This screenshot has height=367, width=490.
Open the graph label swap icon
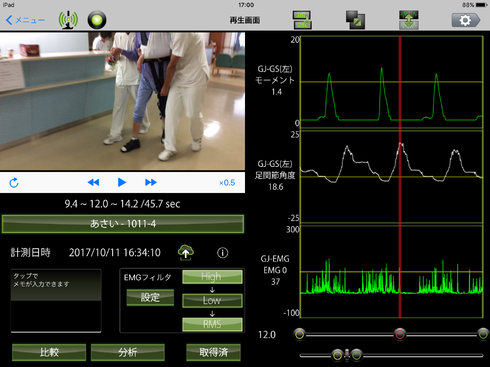click(x=302, y=20)
